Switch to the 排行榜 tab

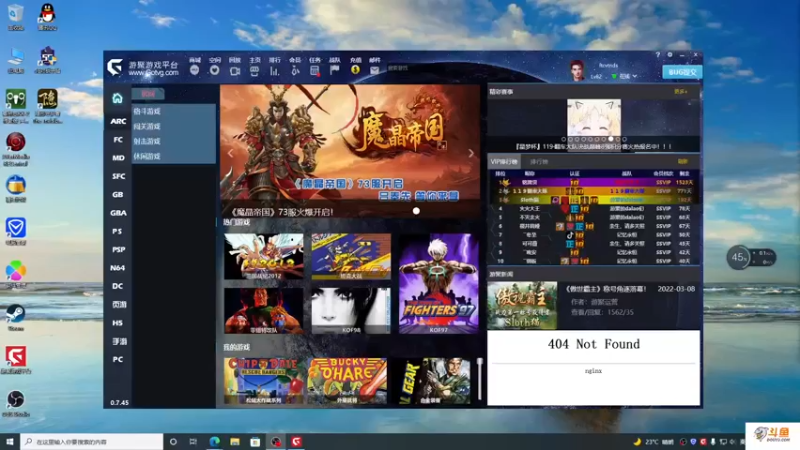(539, 162)
